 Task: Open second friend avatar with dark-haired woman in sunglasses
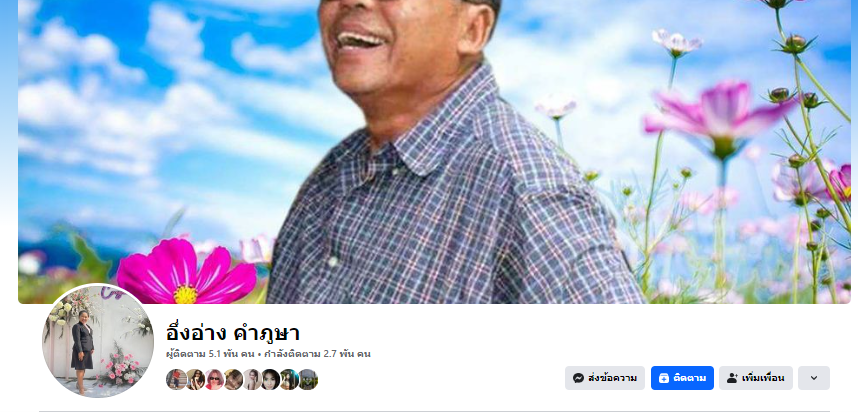(195, 379)
